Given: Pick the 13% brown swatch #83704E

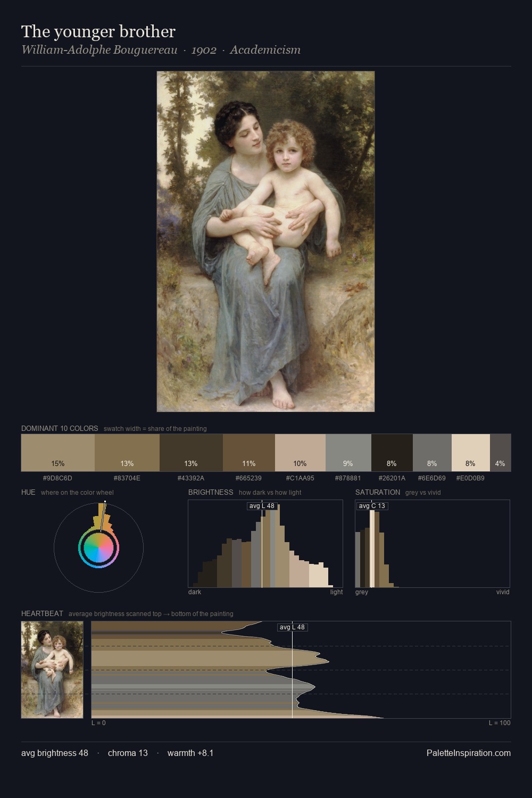Looking at the screenshot, I should pos(127,453).
